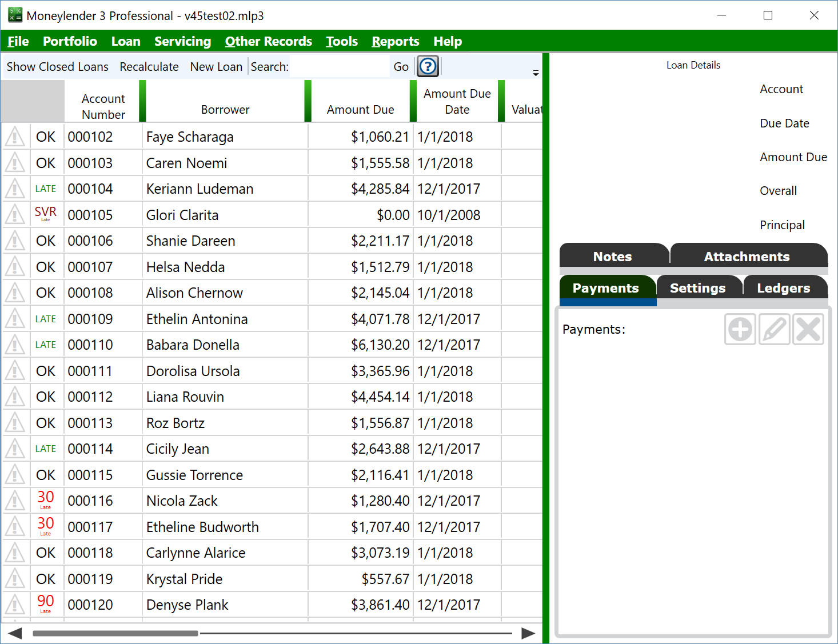Click warning icon for Cicily Jean row
The image size is (838, 644).
(x=15, y=449)
